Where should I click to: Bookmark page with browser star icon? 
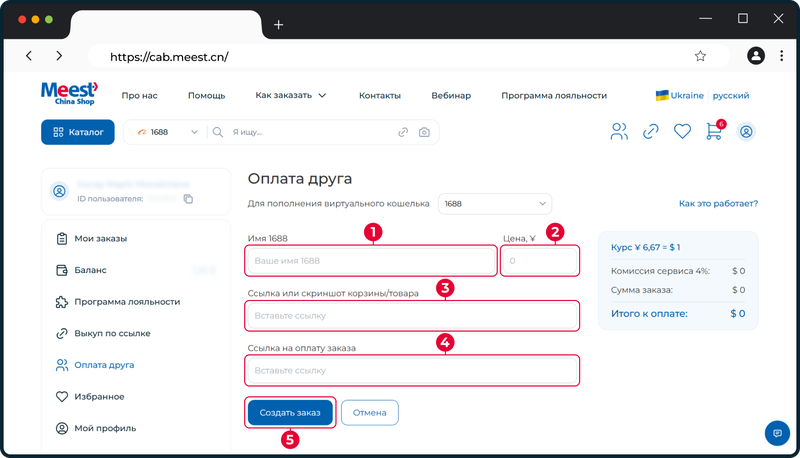(701, 56)
